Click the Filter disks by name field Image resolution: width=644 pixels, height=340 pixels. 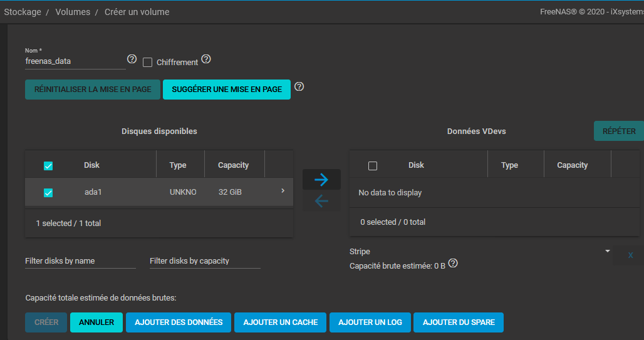click(x=80, y=260)
